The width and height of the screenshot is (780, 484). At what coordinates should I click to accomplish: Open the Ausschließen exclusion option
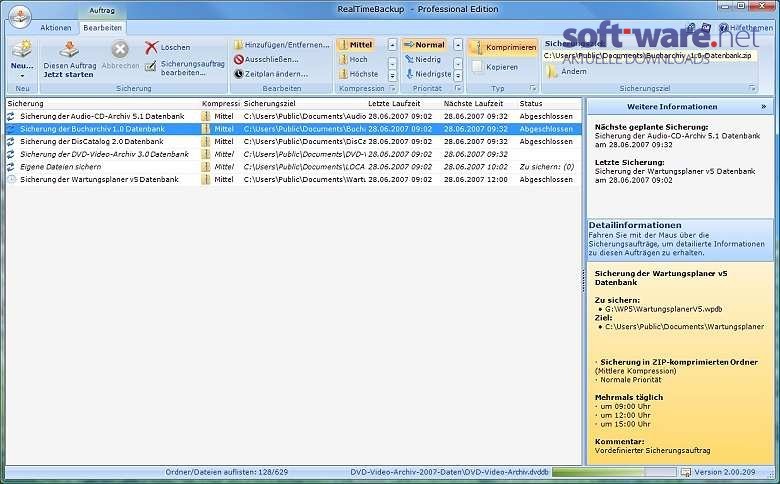click(x=266, y=59)
